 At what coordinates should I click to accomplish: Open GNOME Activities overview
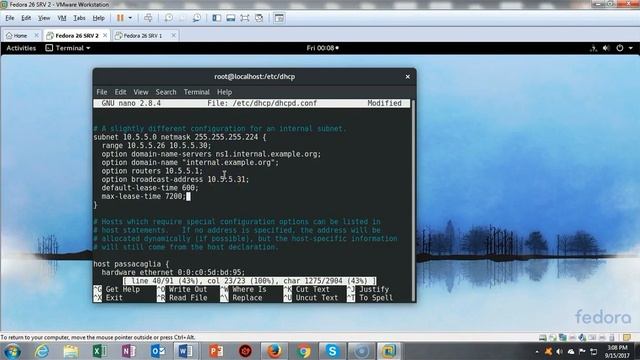(x=21, y=48)
